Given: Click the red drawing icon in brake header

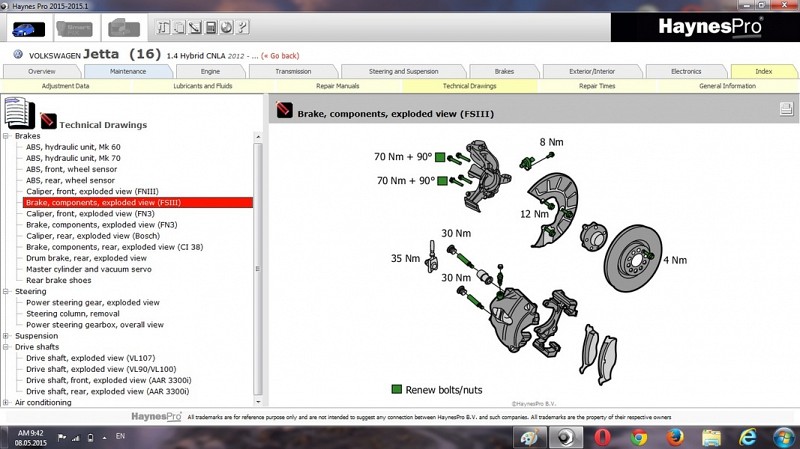Looking at the screenshot, I should (284, 110).
